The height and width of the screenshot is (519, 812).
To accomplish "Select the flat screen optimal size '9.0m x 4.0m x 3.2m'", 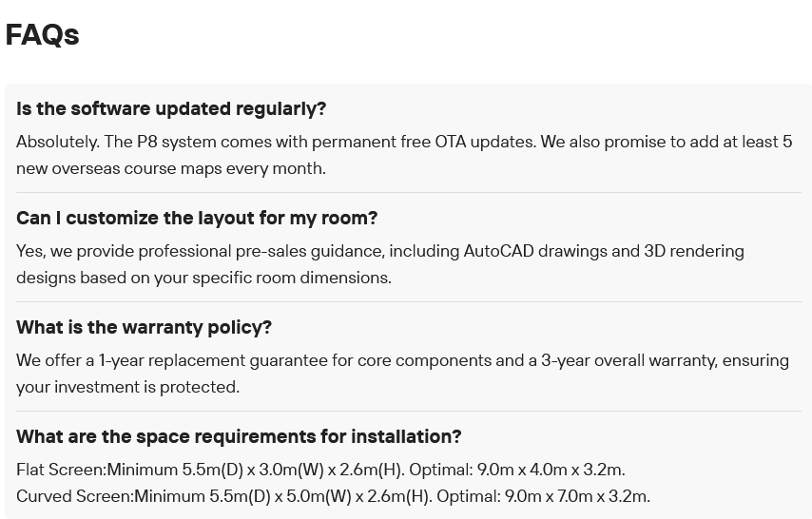I will pos(551,470).
